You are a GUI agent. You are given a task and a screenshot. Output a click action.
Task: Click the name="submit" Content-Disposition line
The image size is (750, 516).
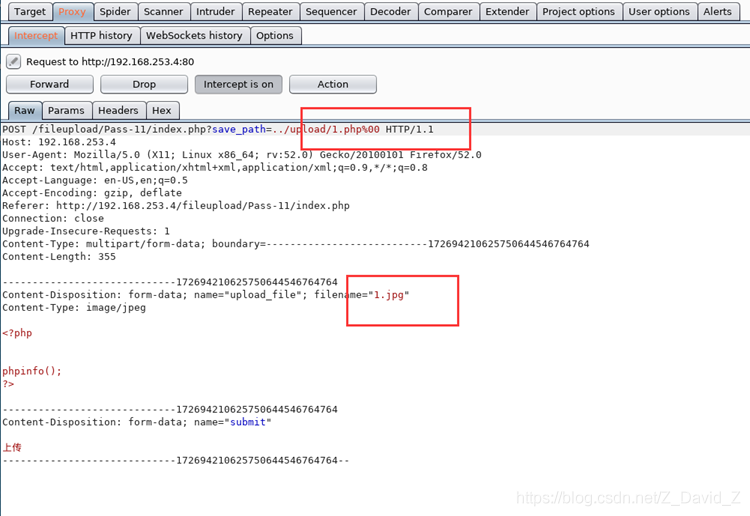pyautogui.click(x=137, y=422)
